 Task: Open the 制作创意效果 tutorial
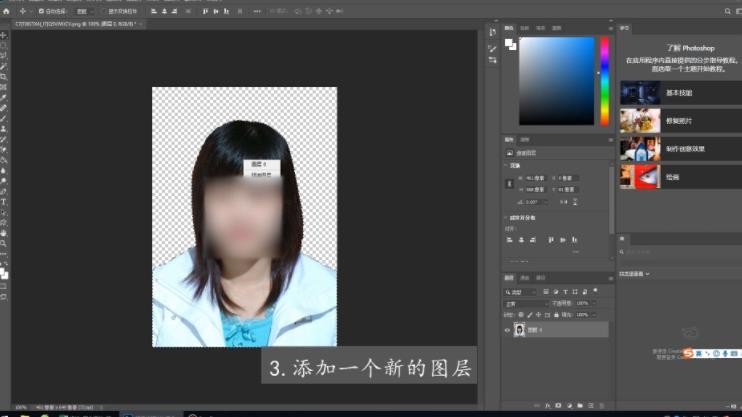tap(680, 149)
